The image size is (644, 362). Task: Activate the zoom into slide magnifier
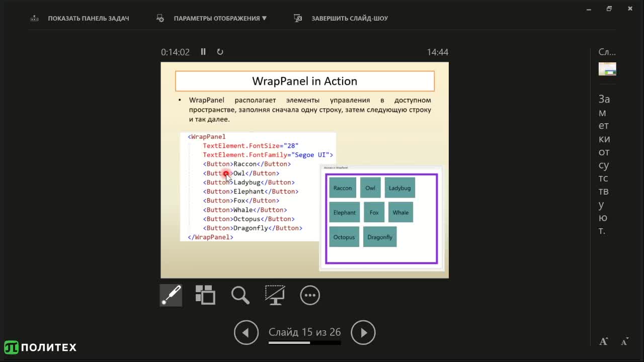[x=240, y=295]
